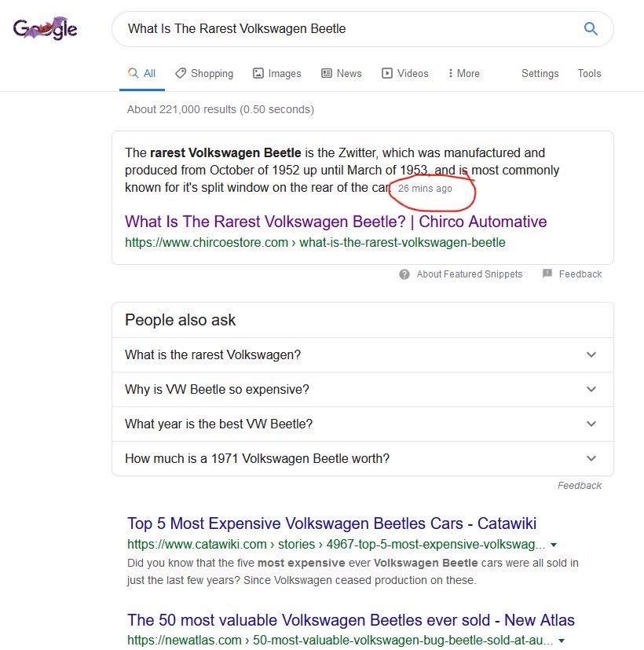The image size is (644, 650).
Task: Expand "What year is the best VW Beetle?"
Action: click(591, 424)
